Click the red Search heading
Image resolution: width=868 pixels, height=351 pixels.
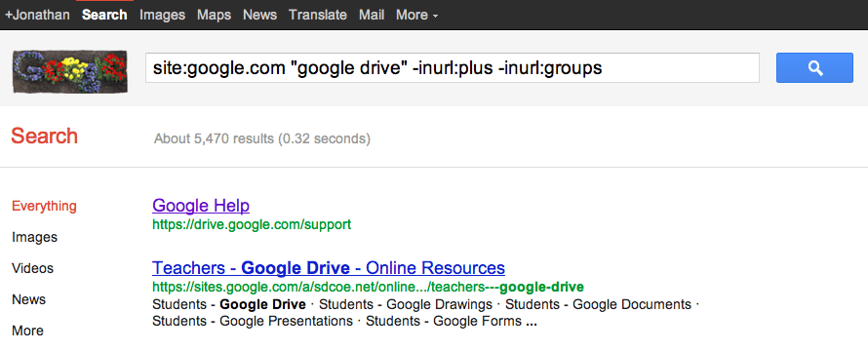tap(44, 136)
